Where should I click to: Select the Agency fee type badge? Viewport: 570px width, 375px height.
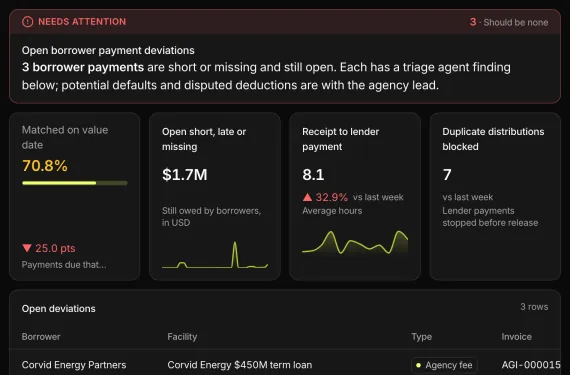(x=444, y=365)
